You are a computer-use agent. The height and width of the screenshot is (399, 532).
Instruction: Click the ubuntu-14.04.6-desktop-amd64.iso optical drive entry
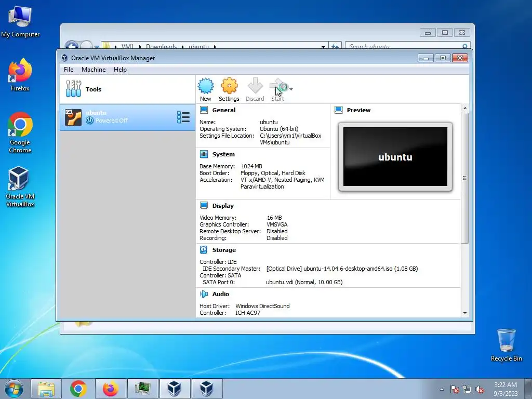(x=342, y=269)
